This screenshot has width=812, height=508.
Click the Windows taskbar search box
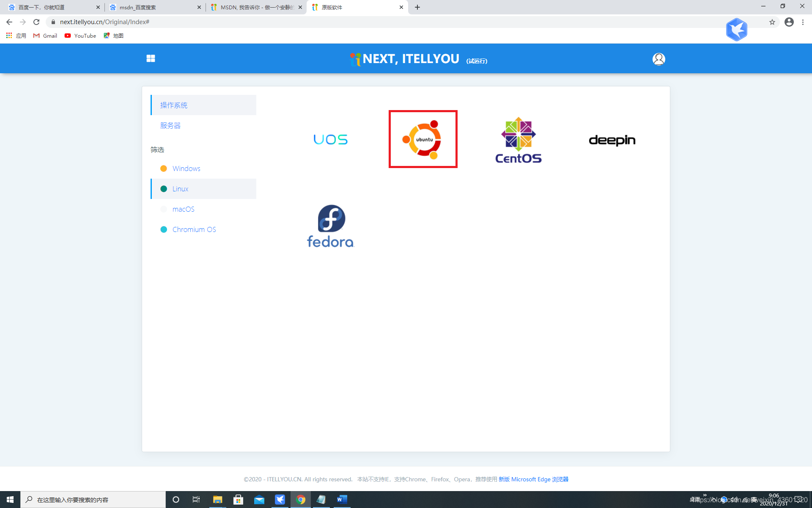pyautogui.click(x=93, y=500)
